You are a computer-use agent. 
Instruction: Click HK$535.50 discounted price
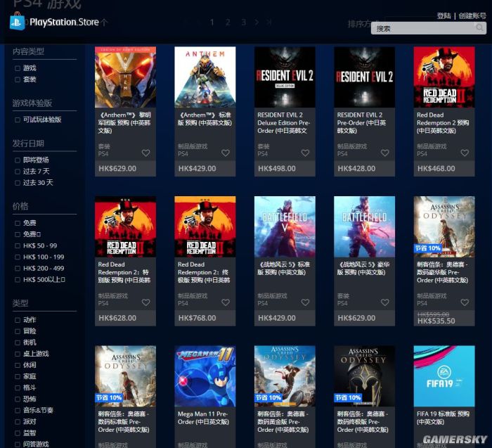pyautogui.click(x=436, y=321)
